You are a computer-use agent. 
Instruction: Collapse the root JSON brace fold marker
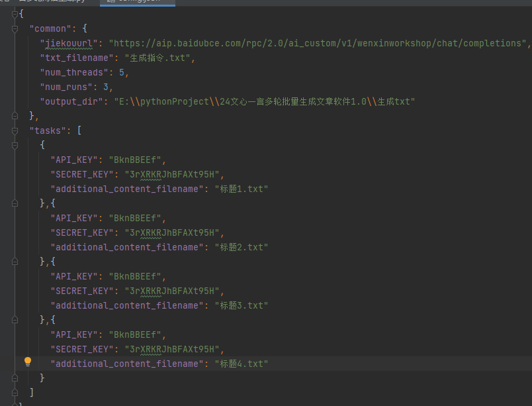pyautogui.click(x=15, y=14)
